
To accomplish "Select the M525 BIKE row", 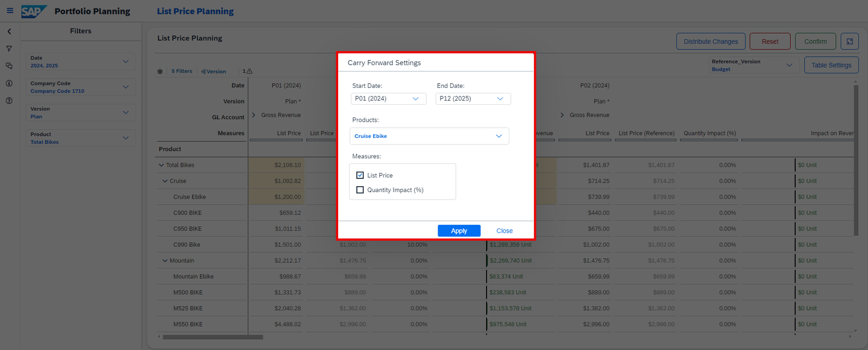I will pyautogui.click(x=188, y=308).
